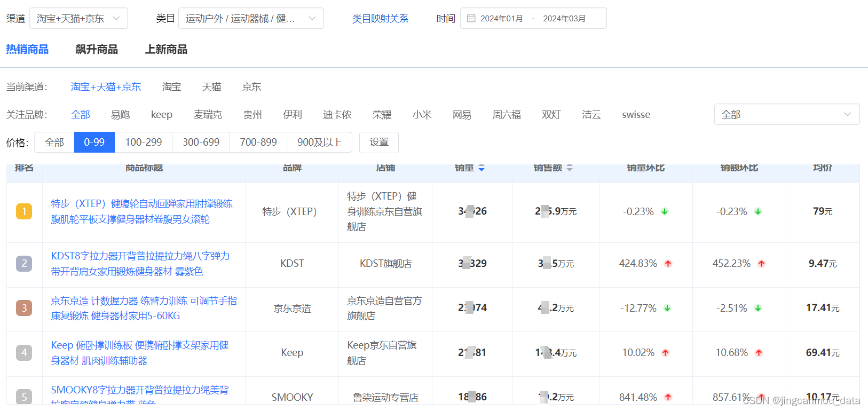
Task: Select the 全部 price range option
Action: point(54,143)
